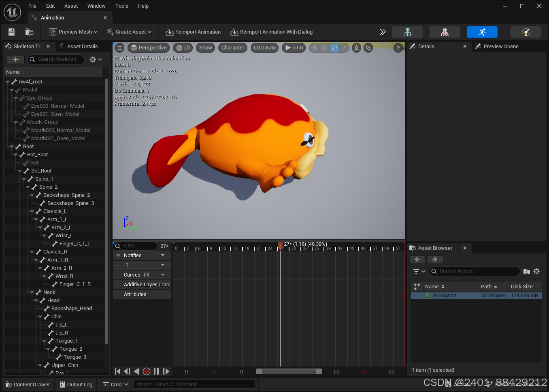Activate the Rotate gizmo tool
The image size is (549, 392).
334,48
